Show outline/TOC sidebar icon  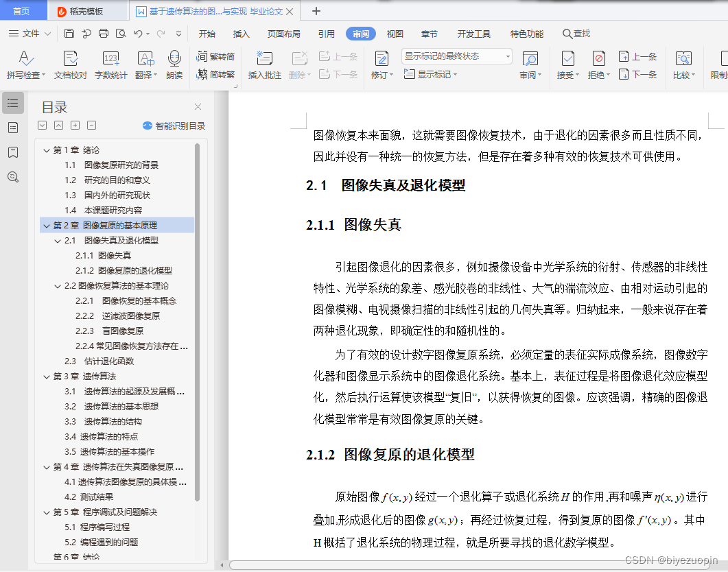coord(13,103)
